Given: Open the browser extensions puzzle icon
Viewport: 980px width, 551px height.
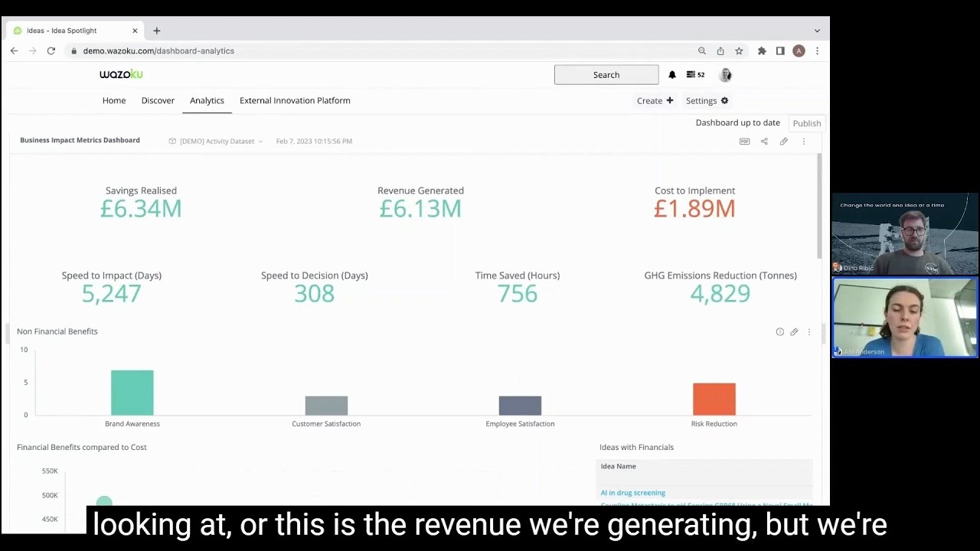Looking at the screenshot, I should tap(762, 51).
